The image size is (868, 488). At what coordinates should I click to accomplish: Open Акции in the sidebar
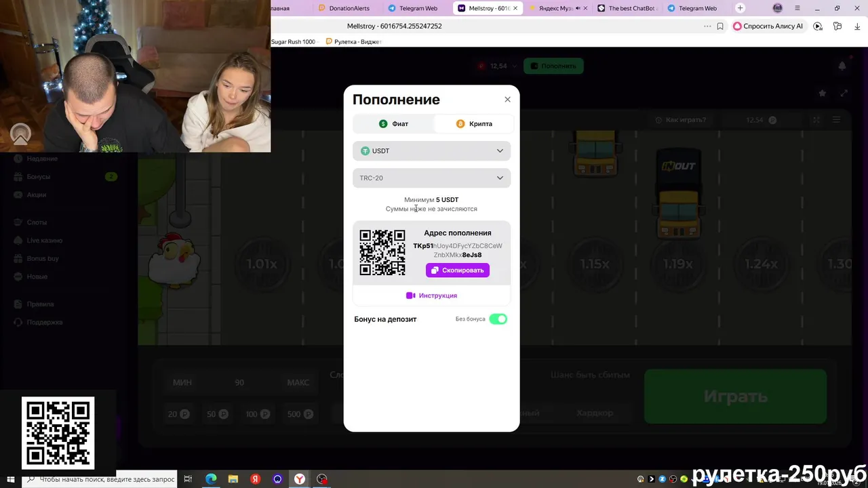point(37,195)
